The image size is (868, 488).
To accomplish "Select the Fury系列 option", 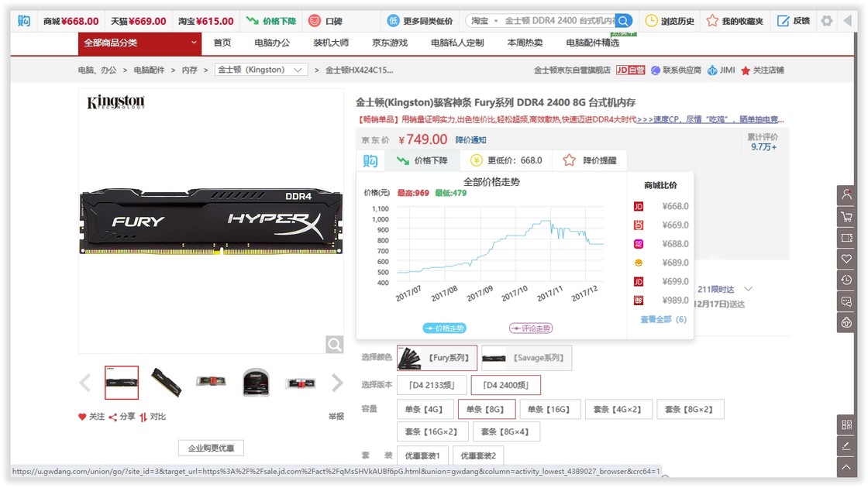I will click(x=437, y=358).
